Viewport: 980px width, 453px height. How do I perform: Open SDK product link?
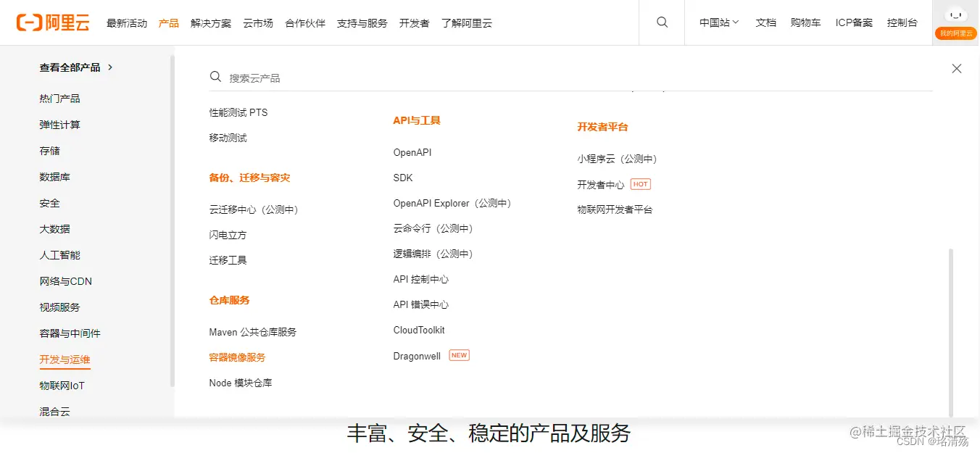pos(403,178)
